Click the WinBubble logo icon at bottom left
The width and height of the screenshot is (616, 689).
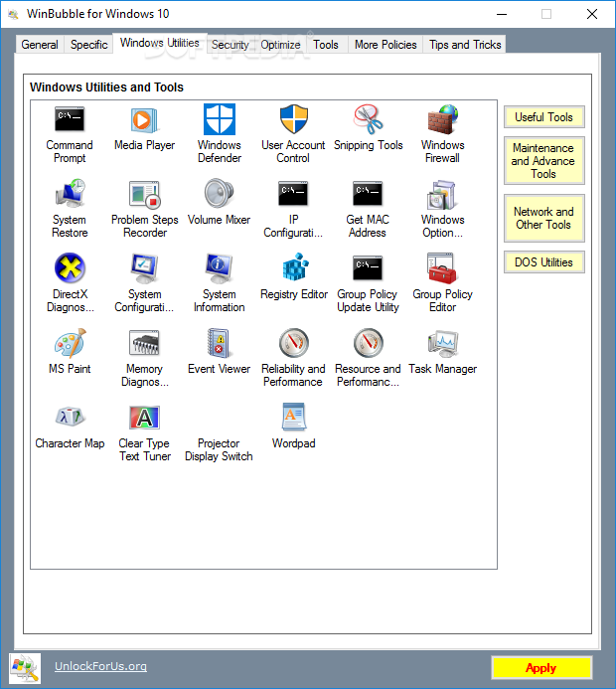click(x=25, y=668)
